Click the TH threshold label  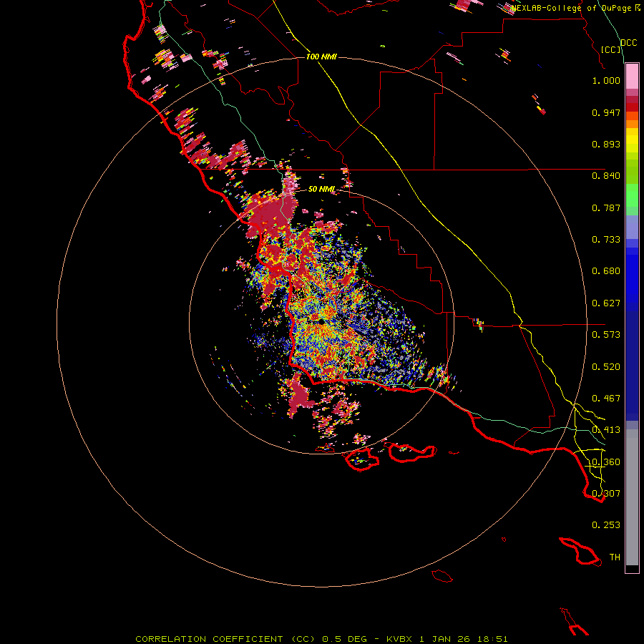pyautogui.click(x=615, y=557)
